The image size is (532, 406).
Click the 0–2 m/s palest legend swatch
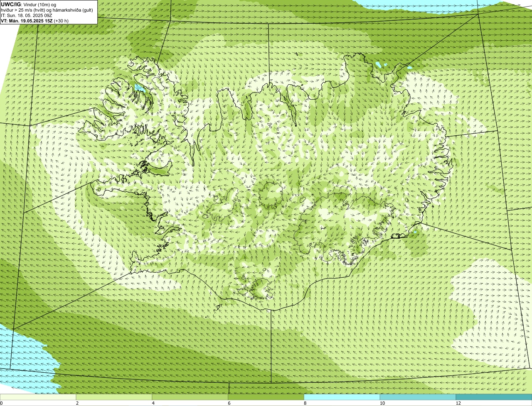tap(38, 397)
